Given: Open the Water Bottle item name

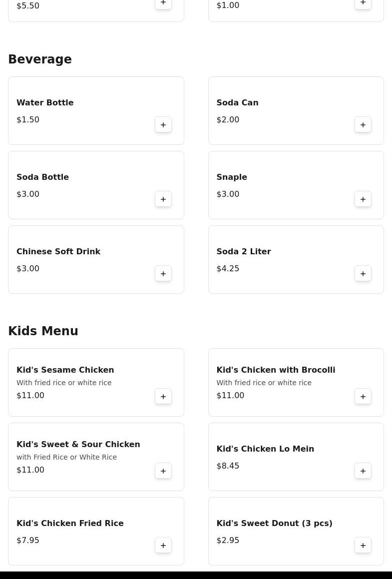Looking at the screenshot, I should pos(45,103).
